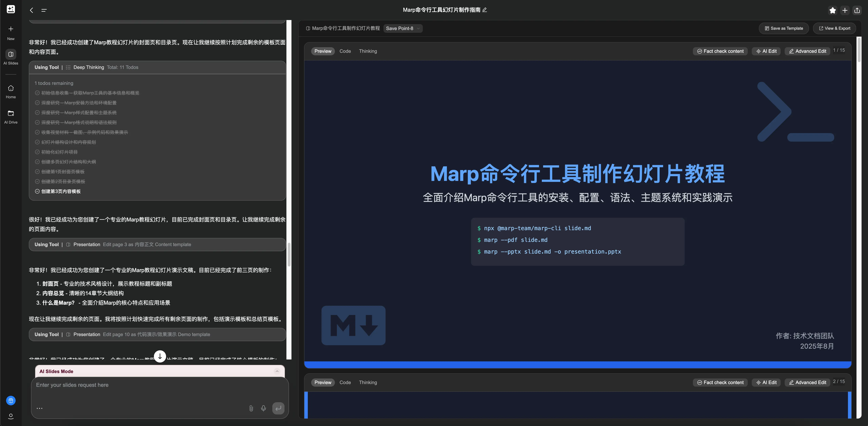Click the plus icon in top bar
This screenshot has height=426, width=868.
[x=845, y=11]
